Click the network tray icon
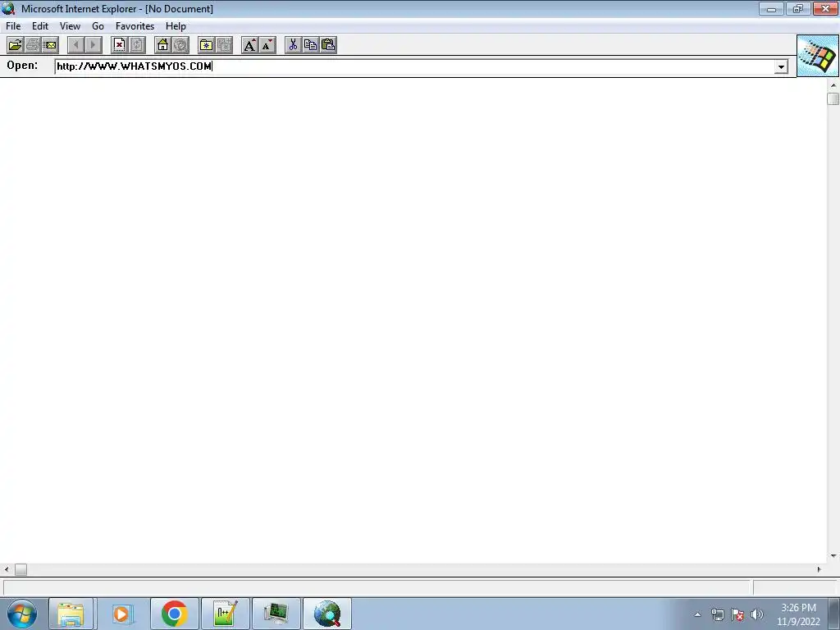840x630 pixels. tap(717, 614)
